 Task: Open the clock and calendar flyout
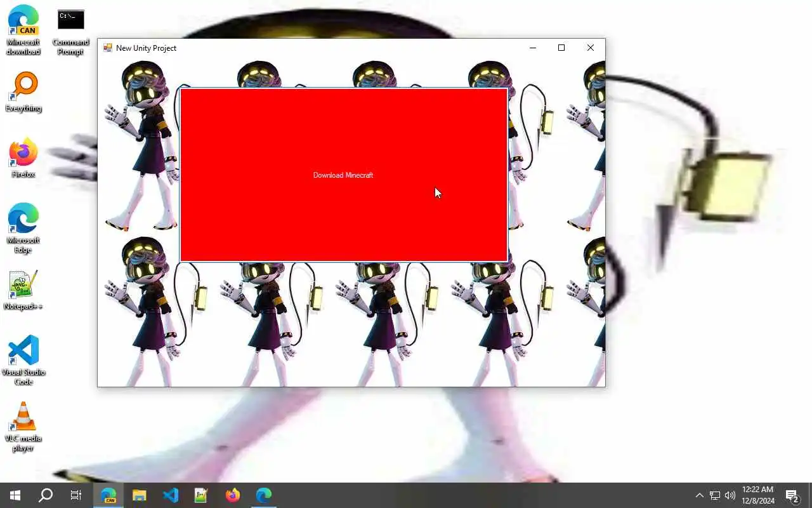click(x=758, y=495)
